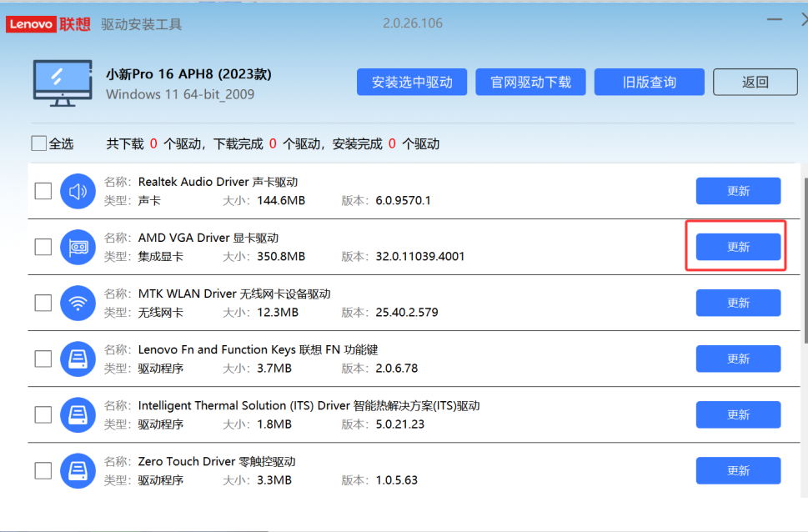This screenshot has width=808, height=532.
Task: Open 官网驱动下载 page
Action: pyautogui.click(x=531, y=82)
